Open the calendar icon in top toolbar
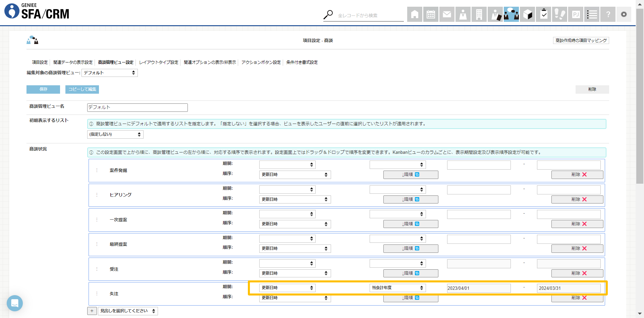This screenshot has width=644, height=318. tap(431, 14)
